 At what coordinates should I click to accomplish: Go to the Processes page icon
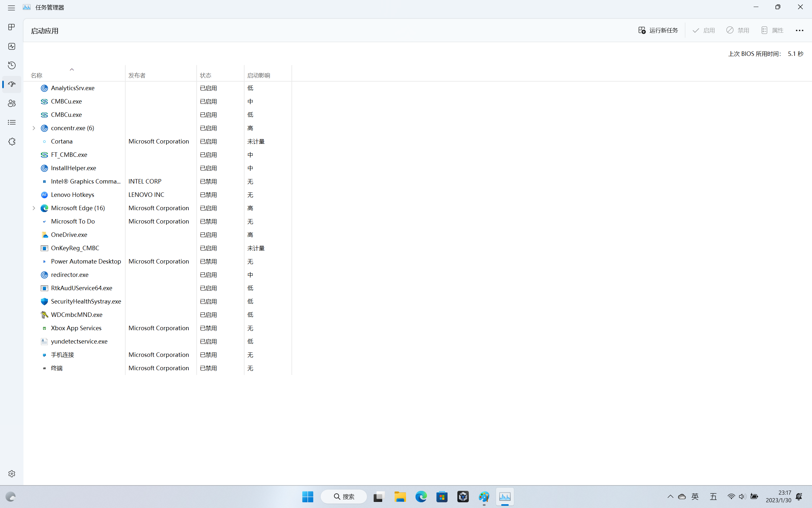pyautogui.click(x=12, y=27)
